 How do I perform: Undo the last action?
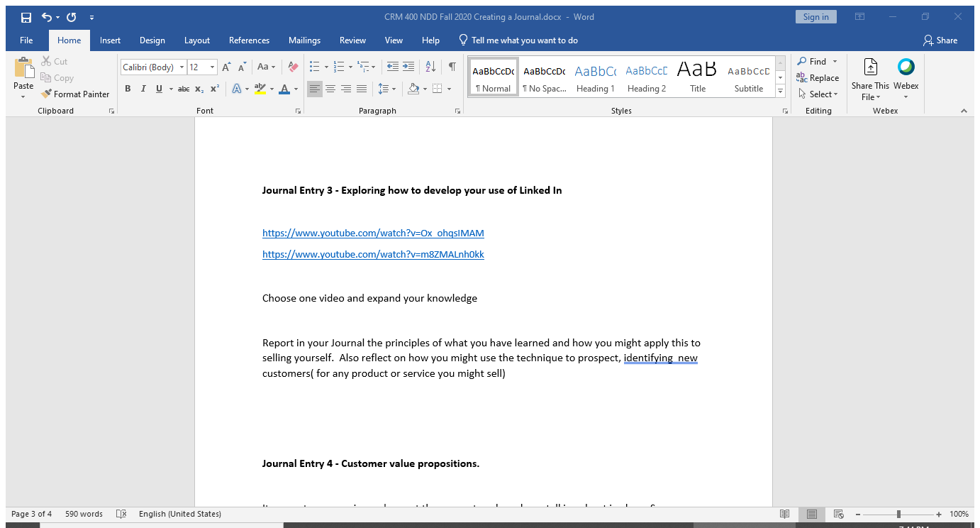pos(46,17)
